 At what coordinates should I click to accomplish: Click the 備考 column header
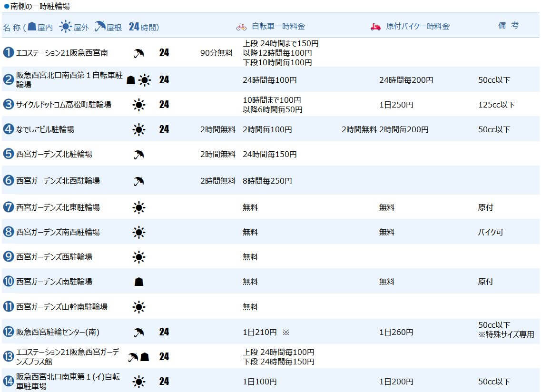pyautogui.click(x=508, y=25)
